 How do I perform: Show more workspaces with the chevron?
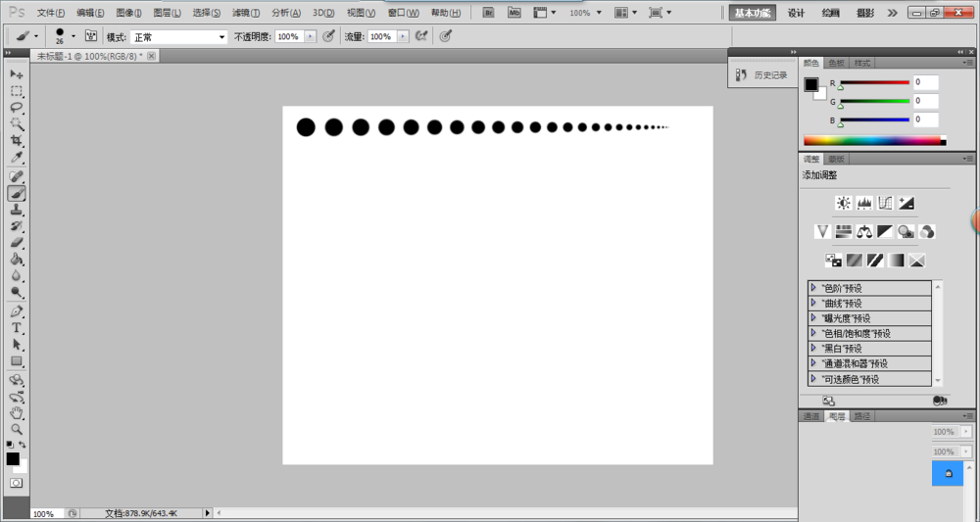click(892, 13)
